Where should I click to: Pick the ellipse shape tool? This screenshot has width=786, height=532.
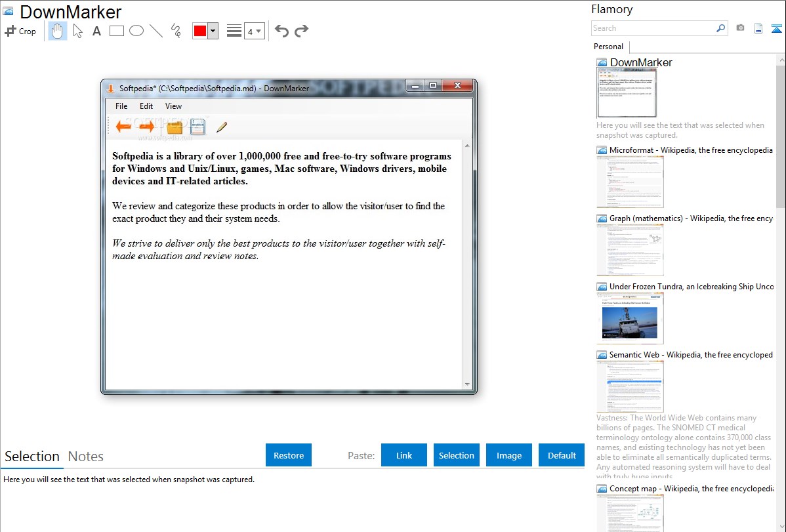pos(136,31)
